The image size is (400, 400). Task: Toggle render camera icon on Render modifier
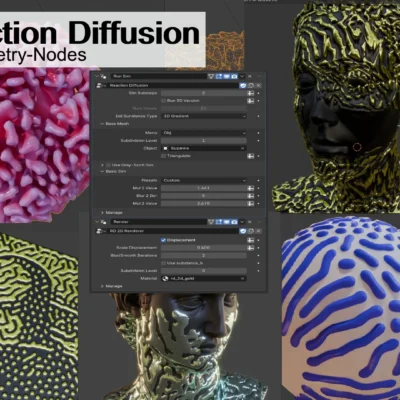234,222
